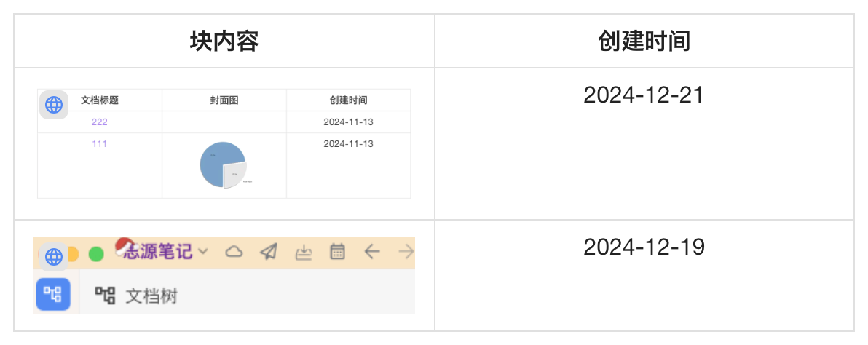The image size is (868, 345).
Task: Click the 封面图 inner column header
Action: (x=224, y=100)
